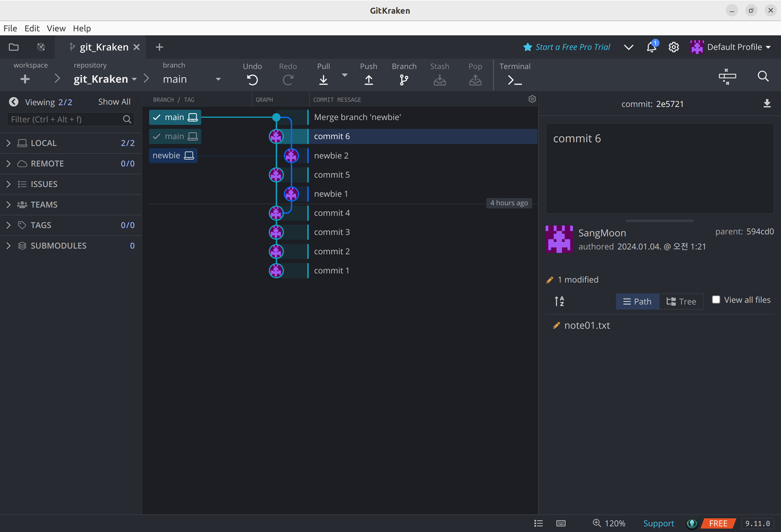Click the top main branch label
Image resolution: width=781 pixels, height=532 pixels.
pos(175,117)
